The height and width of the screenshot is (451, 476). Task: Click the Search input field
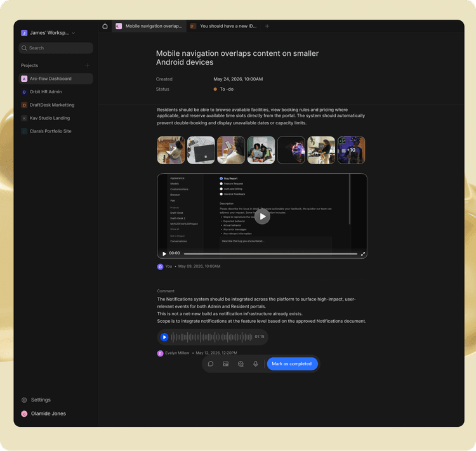click(56, 48)
